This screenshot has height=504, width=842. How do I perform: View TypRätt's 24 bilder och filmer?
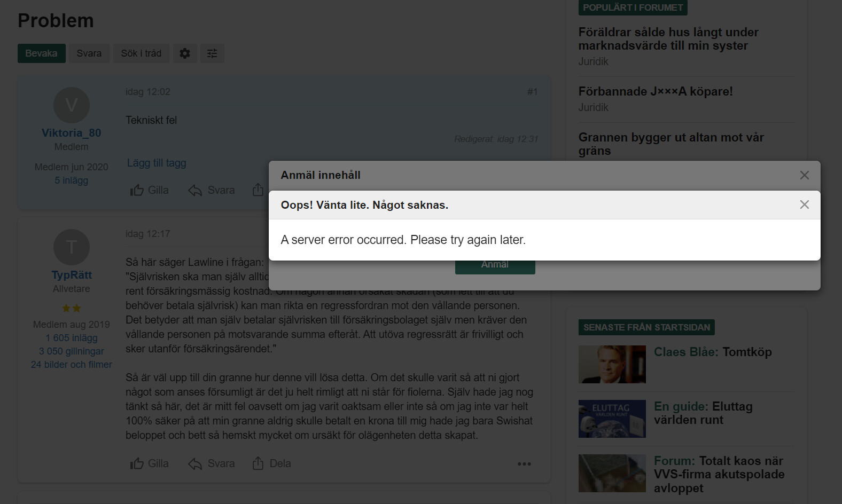72,365
